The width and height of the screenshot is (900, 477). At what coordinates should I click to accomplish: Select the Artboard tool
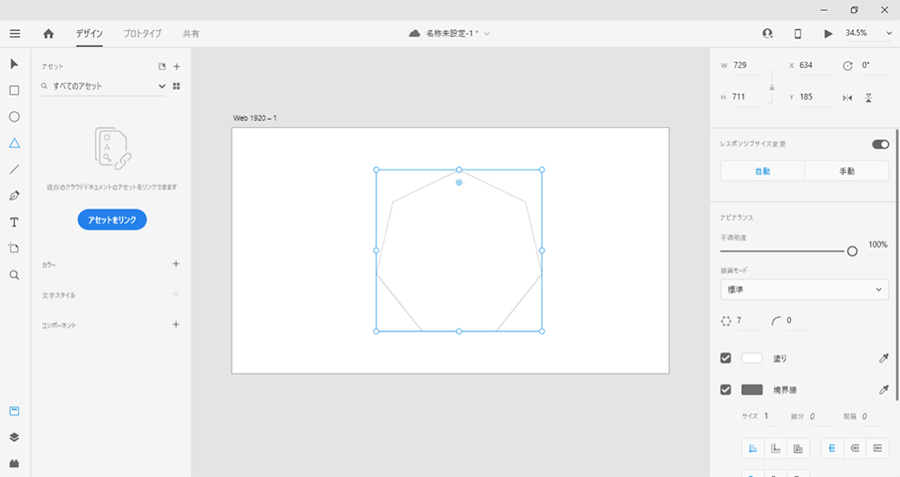[x=14, y=248]
